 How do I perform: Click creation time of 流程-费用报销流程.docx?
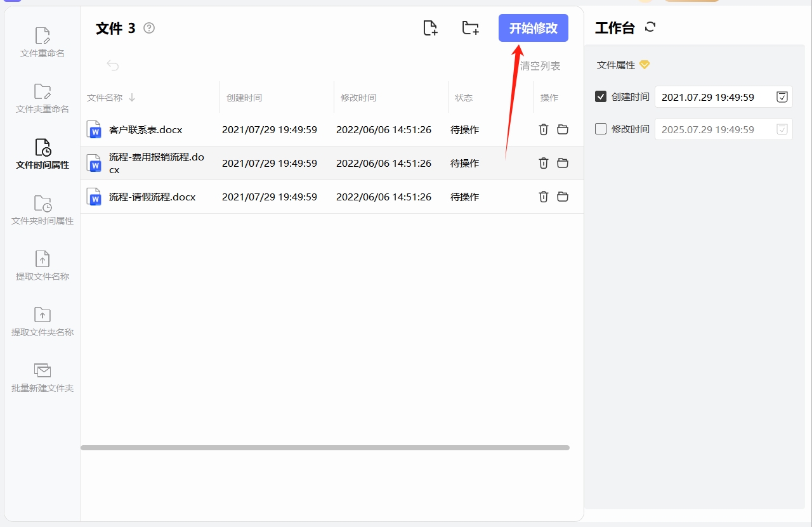[270, 163]
